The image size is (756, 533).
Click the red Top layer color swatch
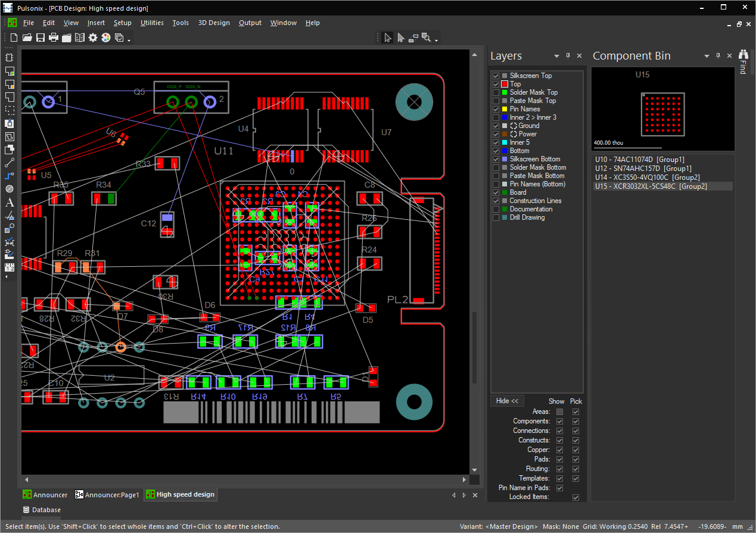pyautogui.click(x=505, y=84)
